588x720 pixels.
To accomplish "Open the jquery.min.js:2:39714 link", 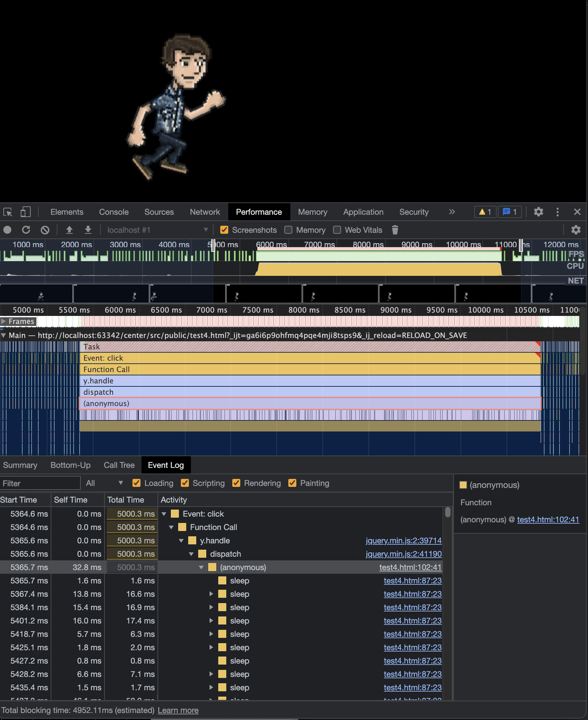I will click(404, 541).
